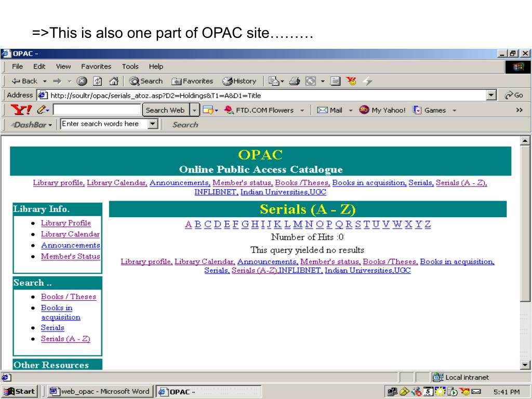Open the Back history dropdown arrow

[45, 82]
